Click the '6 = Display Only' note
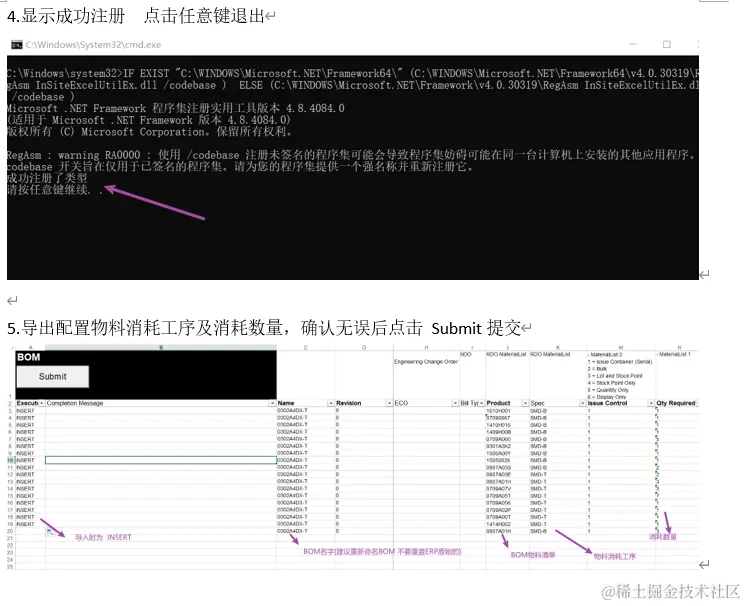The width and height of the screenshot is (746, 606). (608, 397)
